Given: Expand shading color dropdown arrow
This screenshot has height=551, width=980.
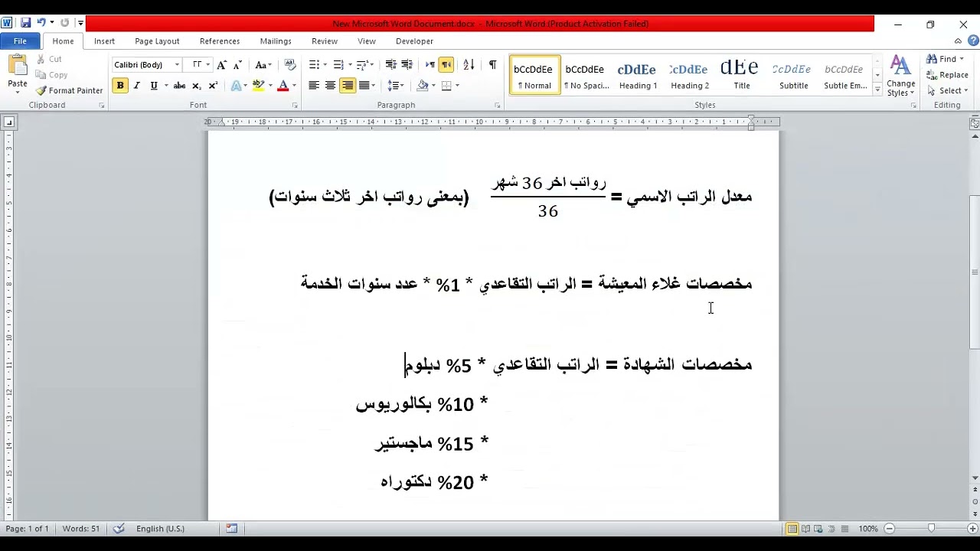Looking at the screenshot, I should tap(433, 86).
